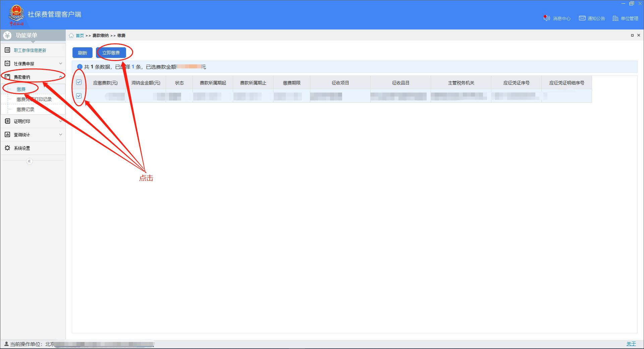Open the 消息中心 message center
This screenshot has width=644, height=349.
click(x=557, y=18)
